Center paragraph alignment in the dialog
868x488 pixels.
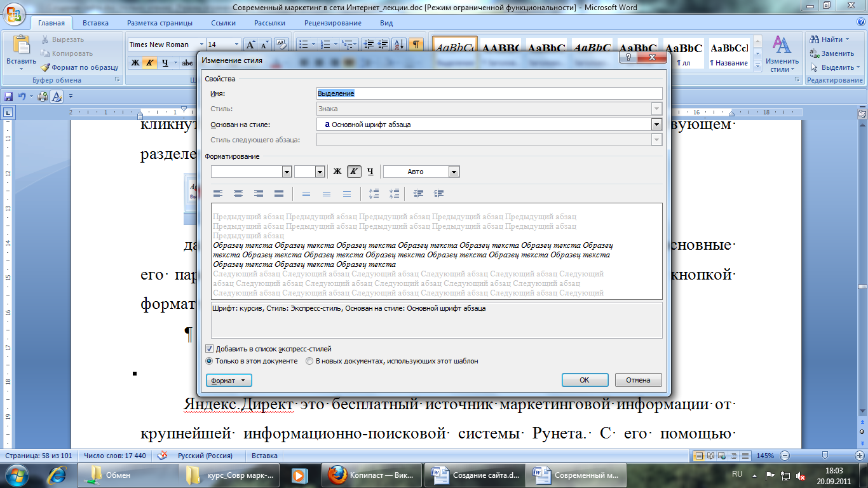[x=238, y=193]
